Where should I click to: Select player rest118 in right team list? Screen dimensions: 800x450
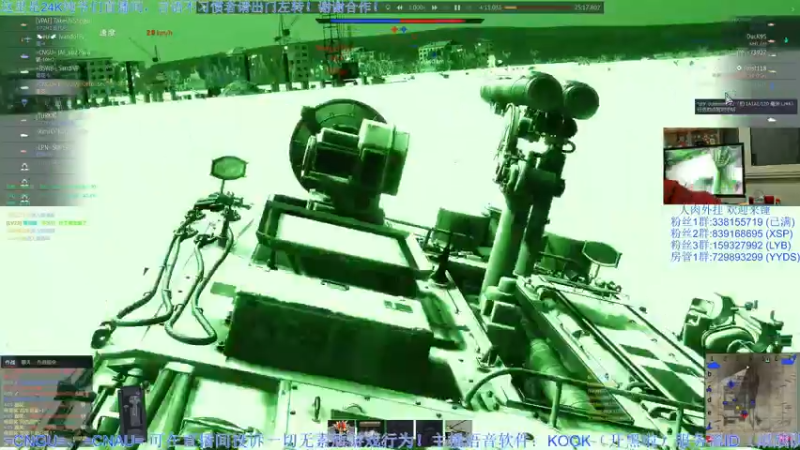click(755, 68)
